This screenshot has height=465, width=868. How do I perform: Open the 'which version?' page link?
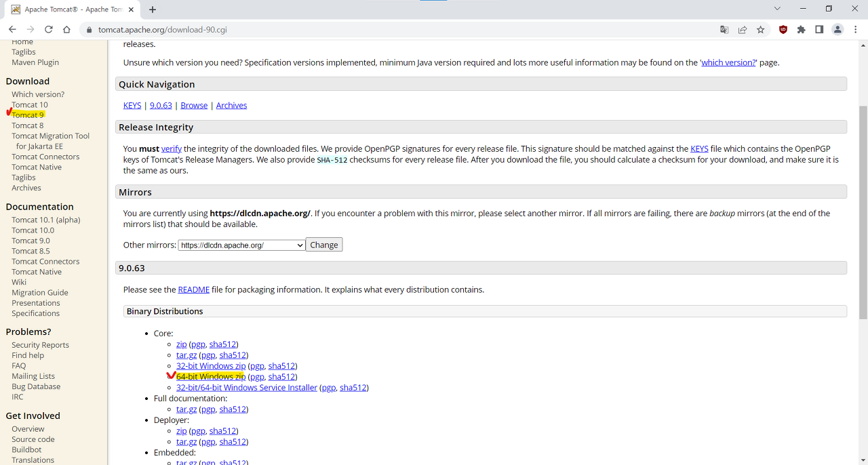728,62
